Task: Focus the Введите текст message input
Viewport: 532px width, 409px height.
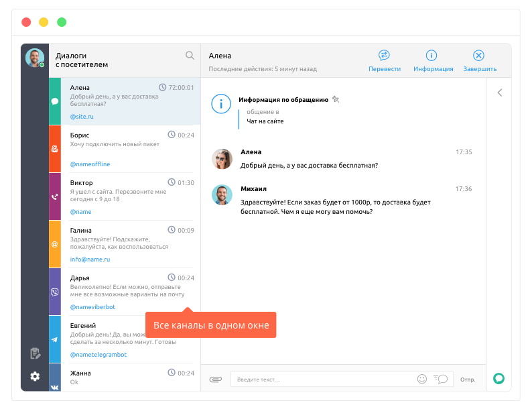Action: (x=342, y=379)
